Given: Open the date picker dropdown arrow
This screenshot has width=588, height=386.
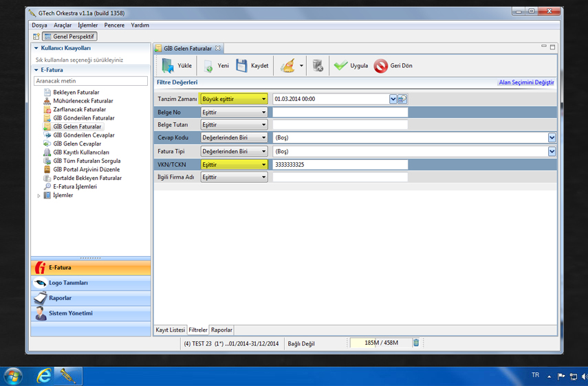Looking at the screenshot, I should [x=393, y=99].
